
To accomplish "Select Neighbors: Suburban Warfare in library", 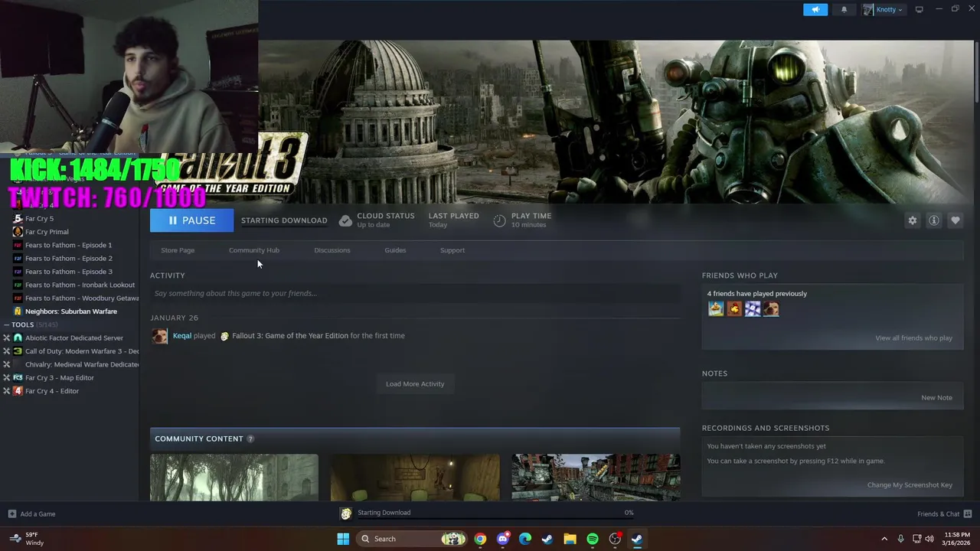I will tap(70, 311).
